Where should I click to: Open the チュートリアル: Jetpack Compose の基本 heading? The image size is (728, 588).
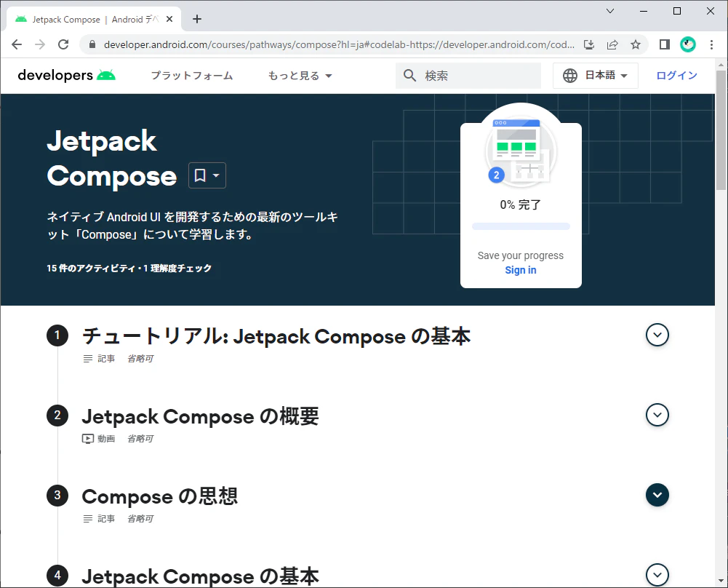(276, 336)
